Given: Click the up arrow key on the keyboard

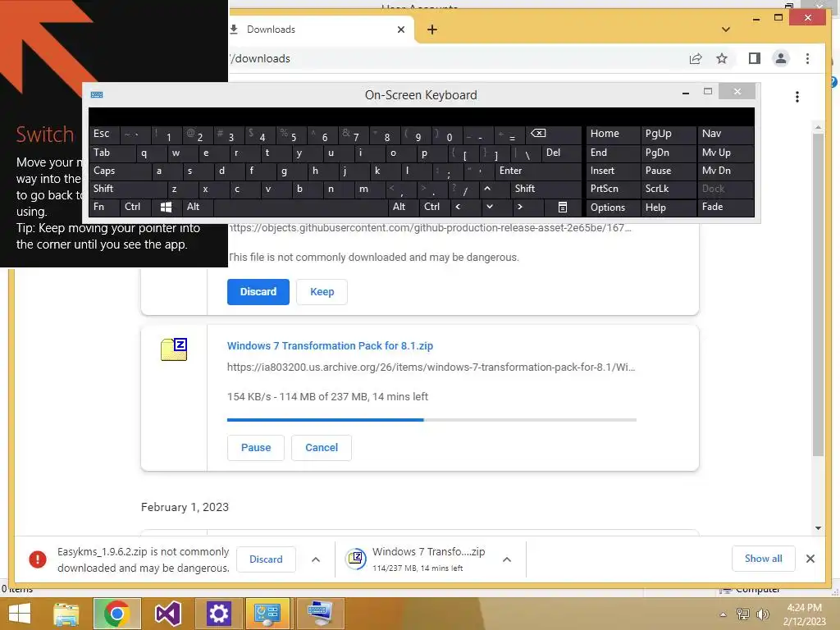Looking at the screenshot, I should pyautogui.click(x=487, y=189).
